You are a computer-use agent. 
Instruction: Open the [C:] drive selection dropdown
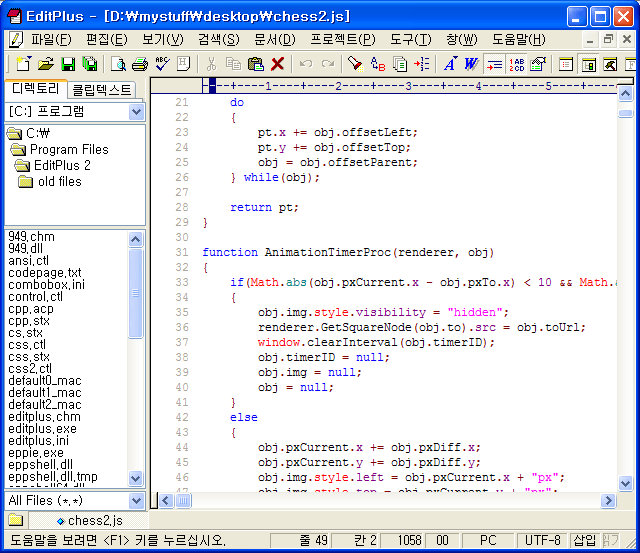[x=137, y=111]
